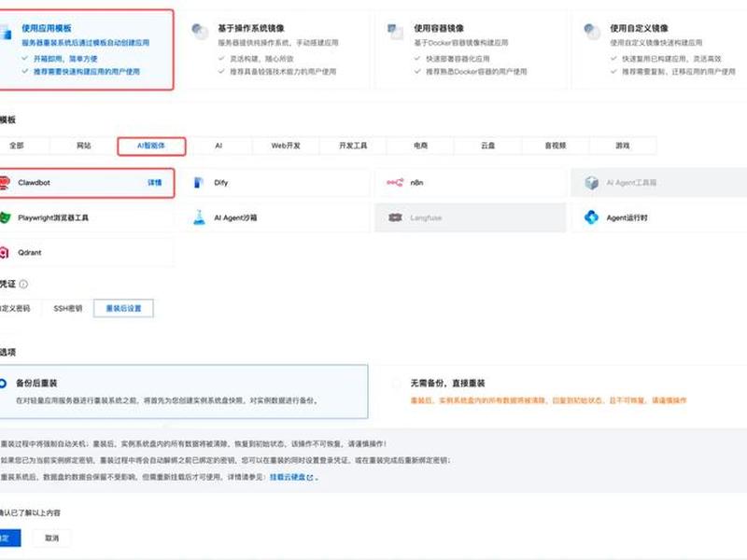
Task: Click the 确认已了解以上内容 acknowledgment text
Action: (x=31, y=512)
